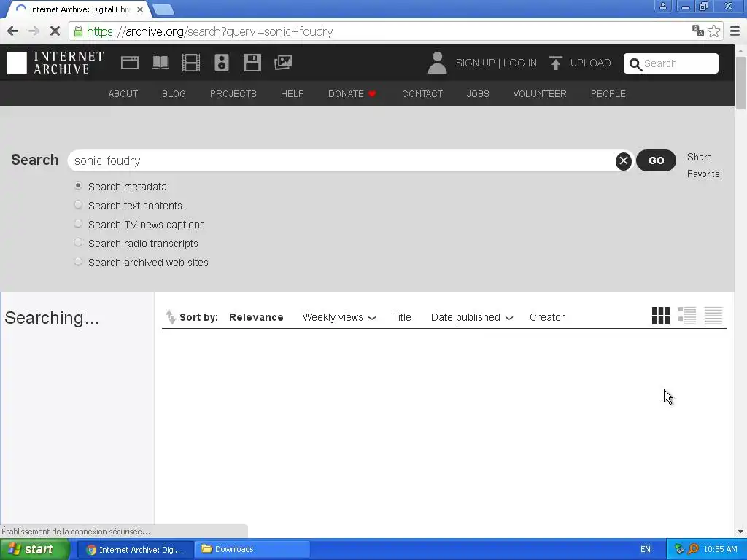Bookmark this page with the star icon
Image resolution: width=747 pixels, height=560 pixels.
click(x=713, y=31)
